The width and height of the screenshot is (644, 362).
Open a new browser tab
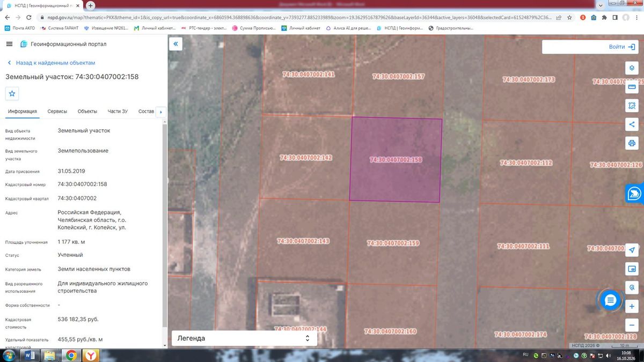(91, 5)
